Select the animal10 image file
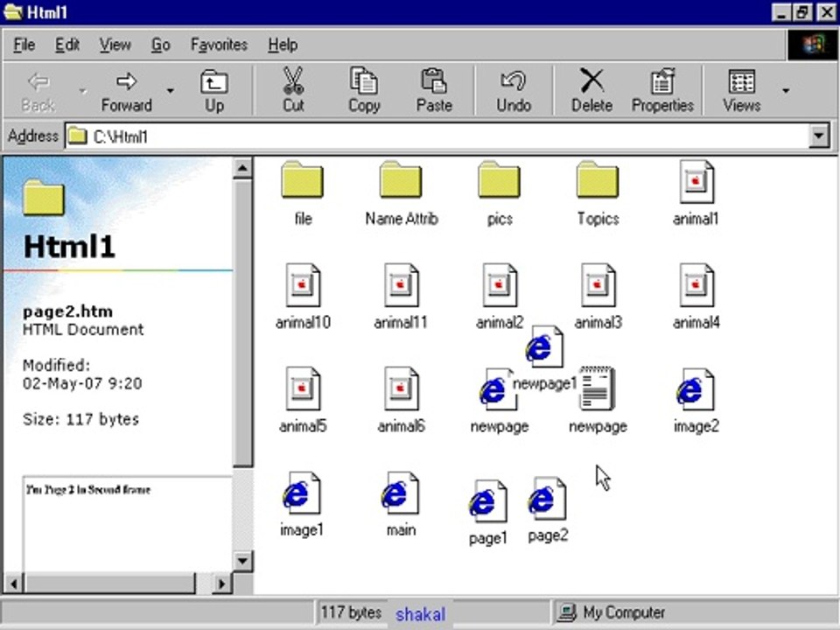840x630 pixels. 303,297
